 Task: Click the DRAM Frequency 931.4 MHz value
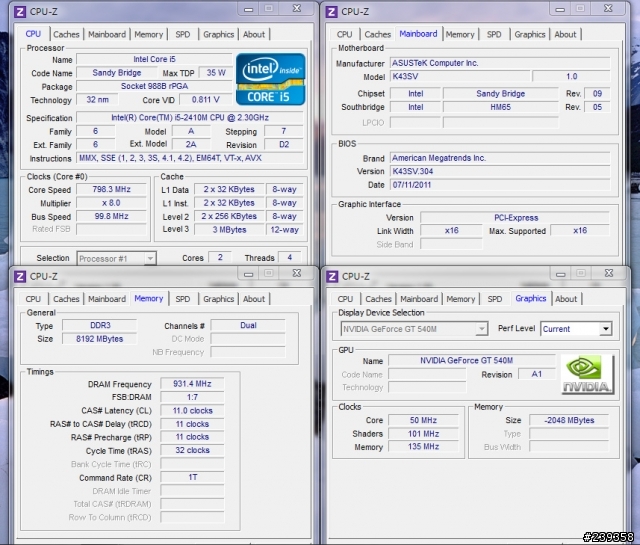point(192,384)
